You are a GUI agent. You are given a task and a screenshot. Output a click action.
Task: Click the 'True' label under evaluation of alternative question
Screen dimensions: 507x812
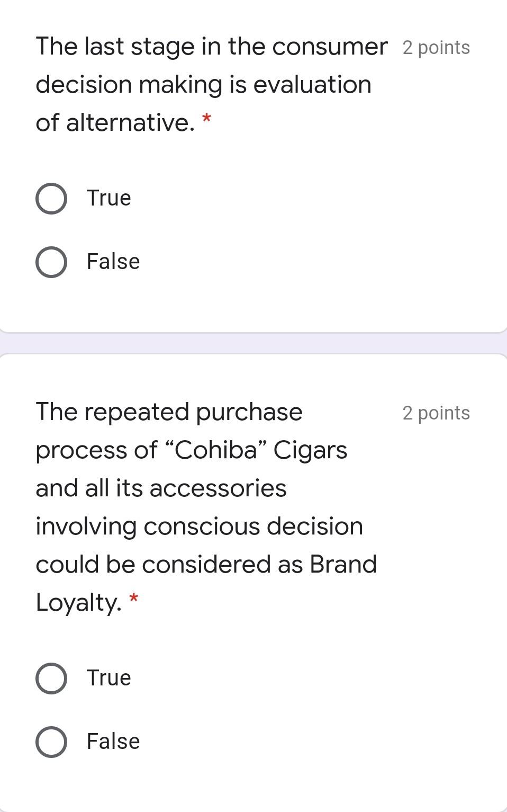coord(108,198)
